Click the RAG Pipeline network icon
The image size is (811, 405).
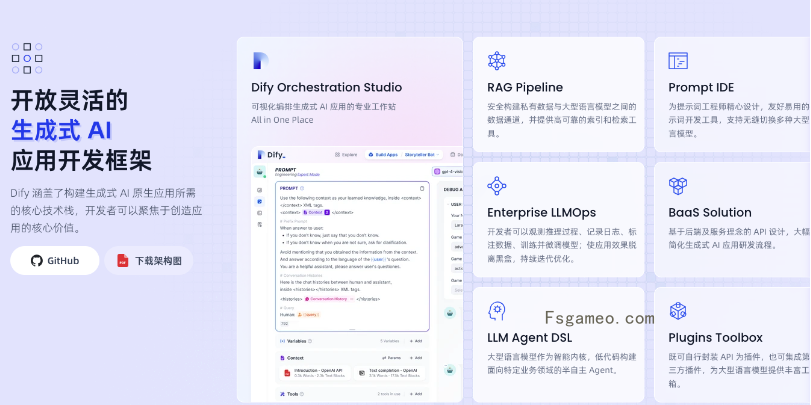pyautogui.click(x=497, y=61)
